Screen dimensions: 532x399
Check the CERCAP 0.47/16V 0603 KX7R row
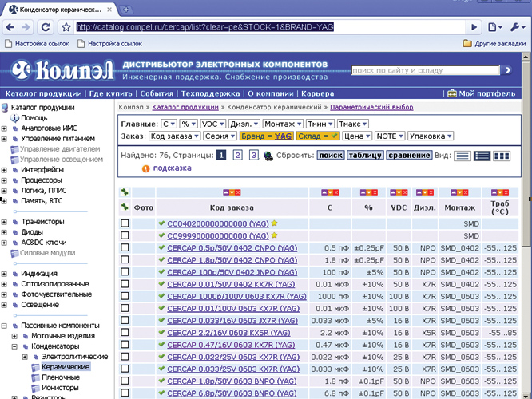coord(125,345)
